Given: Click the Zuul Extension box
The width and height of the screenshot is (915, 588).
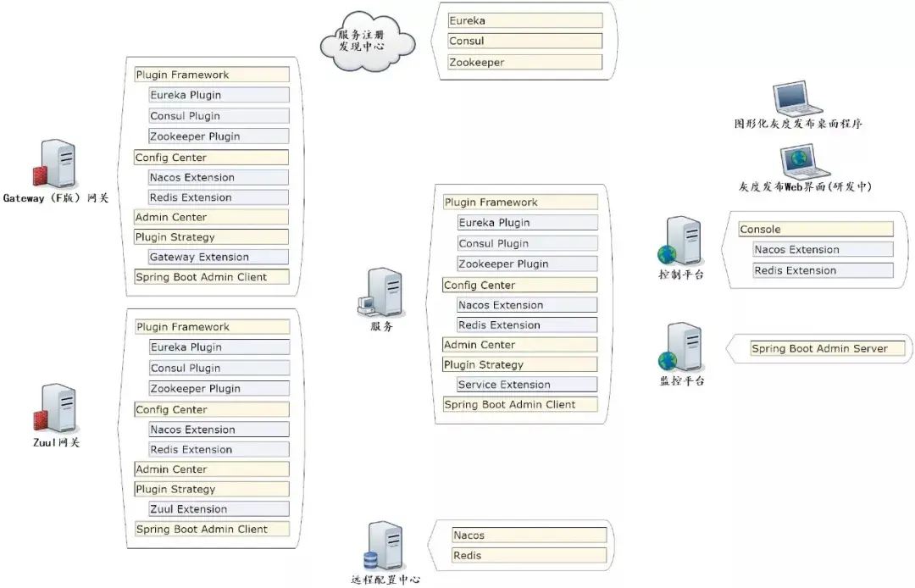Looking at the screenshot, I should tap(219, 508).
